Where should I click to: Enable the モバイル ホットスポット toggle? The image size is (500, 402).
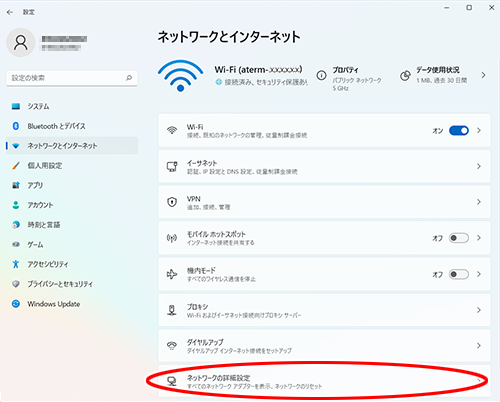pos(459,238)
